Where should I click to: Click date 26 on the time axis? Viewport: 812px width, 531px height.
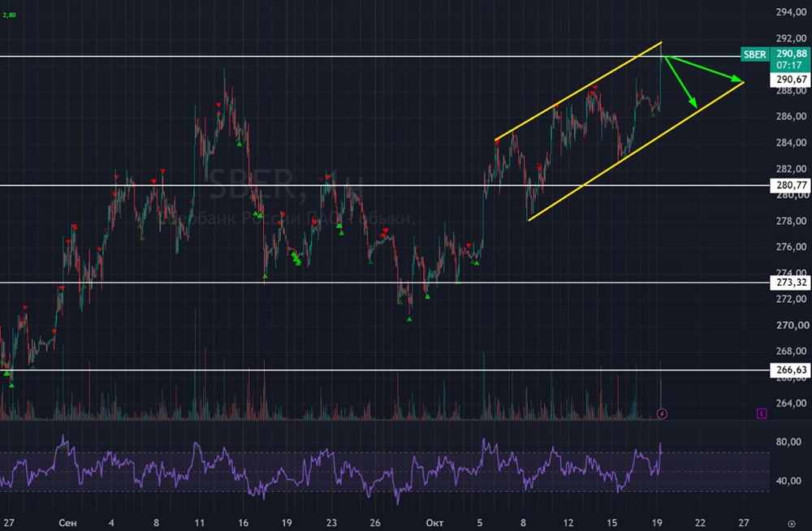click(375, 523)
